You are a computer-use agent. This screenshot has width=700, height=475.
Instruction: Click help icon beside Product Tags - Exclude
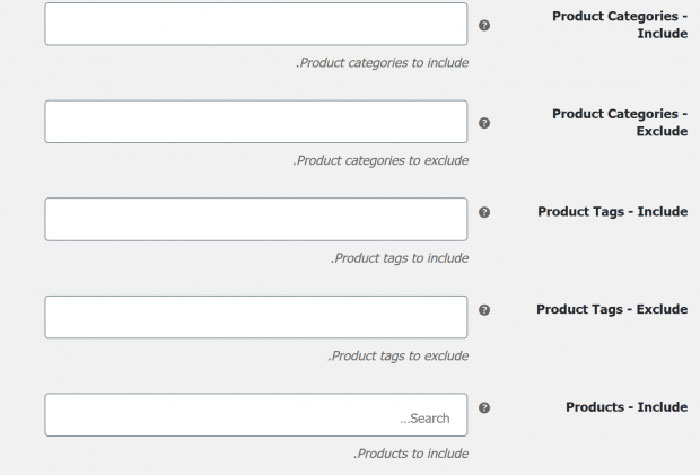pyautogui.click(x=485, y=310)
